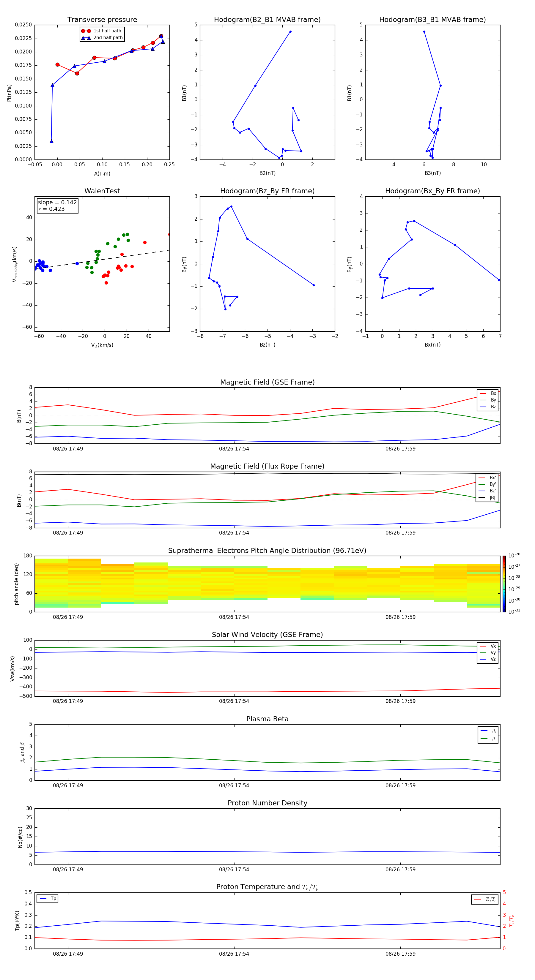Viewport: 535px width, 980px height.
Task: Click the Suprathermal Electrons Pitch Angle title
Action: (x=267, y=551)
